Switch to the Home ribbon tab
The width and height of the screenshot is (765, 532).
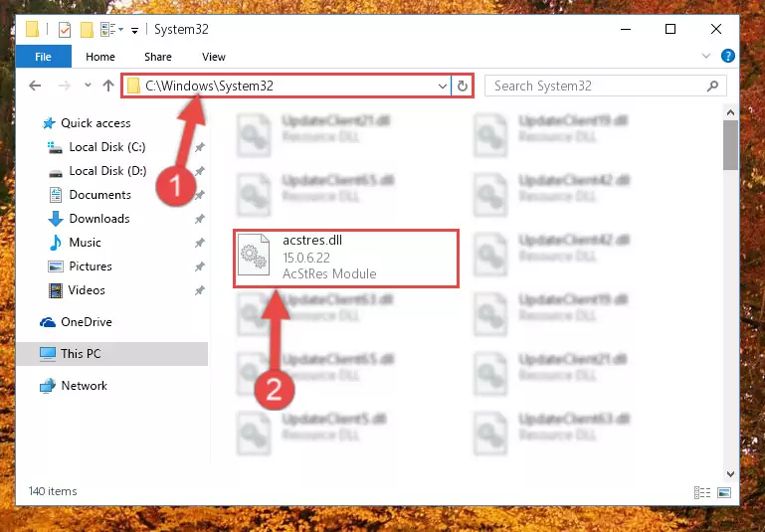point(100,57)
